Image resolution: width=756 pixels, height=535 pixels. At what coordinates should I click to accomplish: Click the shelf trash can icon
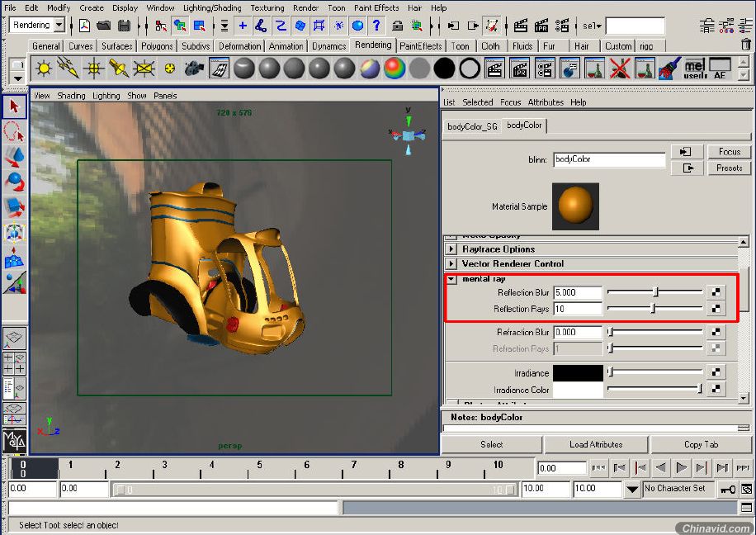[746, 45]
